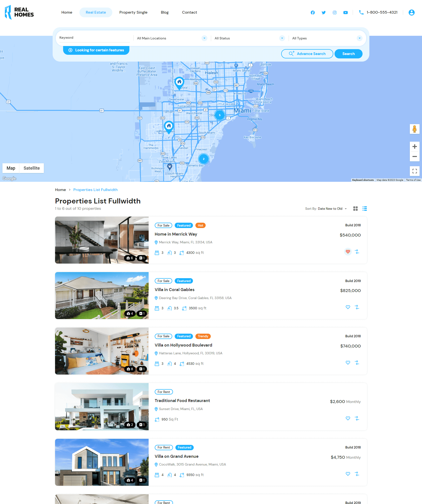422x504 pixels.
Task: Add Villa on Grand Avenue to compare
Action: click(x=357, y=474)
